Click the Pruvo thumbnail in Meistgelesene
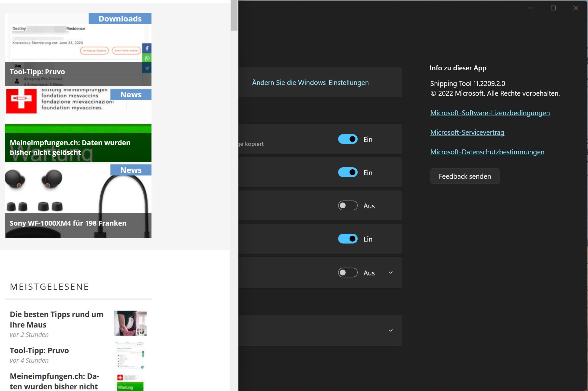This screenshot has width=588, height=391. click(130, 355)
